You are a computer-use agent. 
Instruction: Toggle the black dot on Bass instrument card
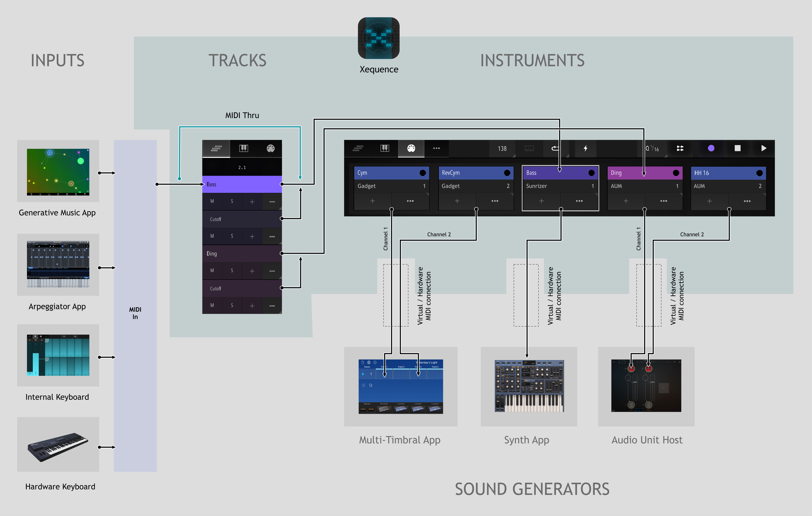[x=592, y=173]
